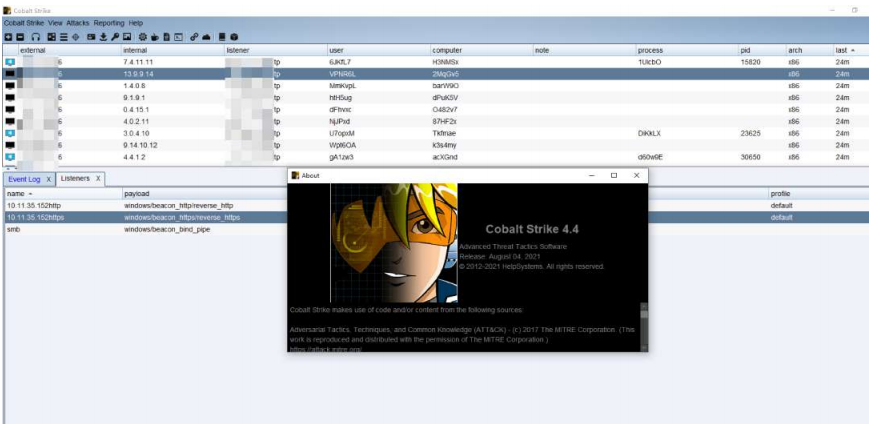Click the windows/beacon_bind_pipe payload cell
Screen dimensions: 872x426
coord(167,229)
